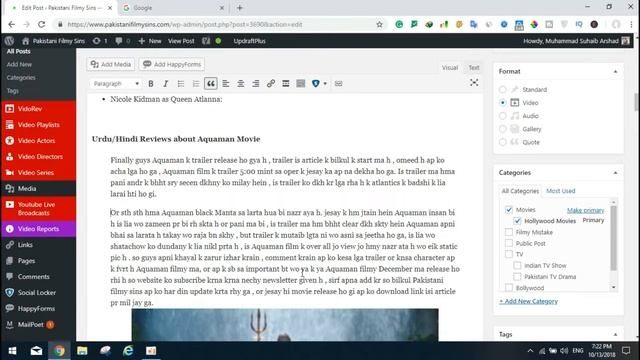Uncheck the Hollywood Movies category
This screenshot has height=360, width=640.
(x=517, y=221)
